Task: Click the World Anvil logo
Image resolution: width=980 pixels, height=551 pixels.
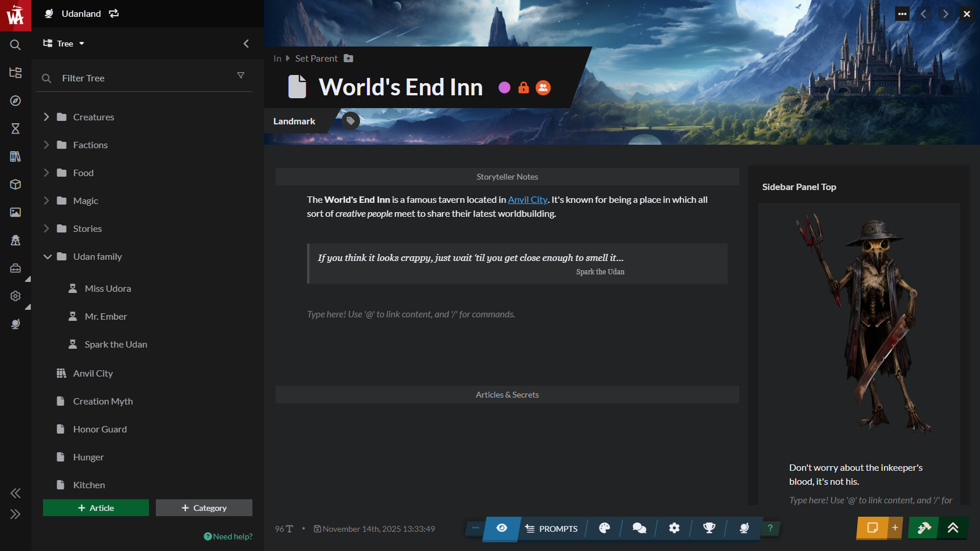Action: (16, 16)
